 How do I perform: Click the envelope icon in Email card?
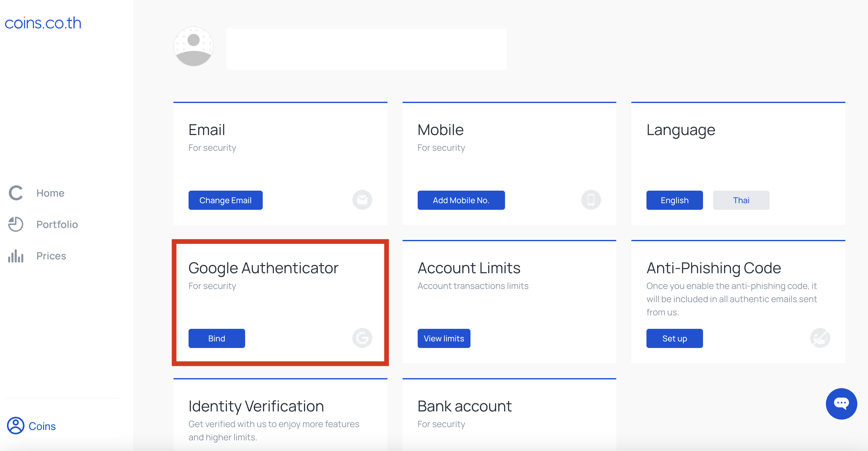(x=362, y=200)
